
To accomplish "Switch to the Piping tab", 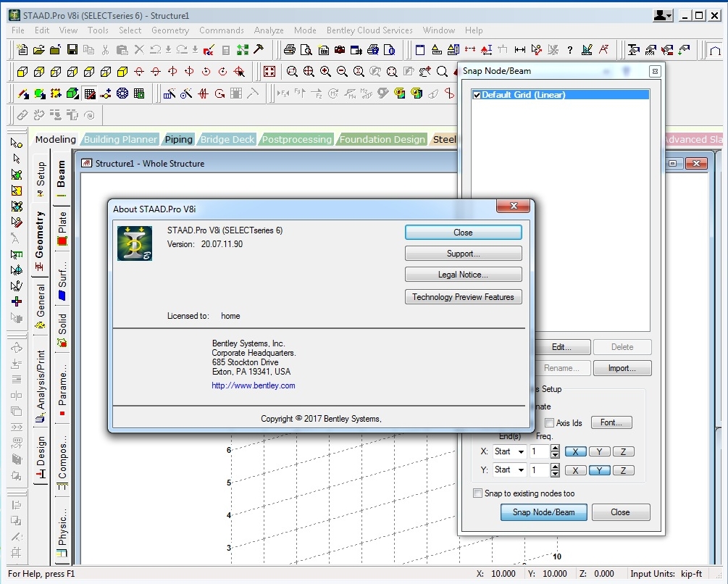I will coord(179,139).
